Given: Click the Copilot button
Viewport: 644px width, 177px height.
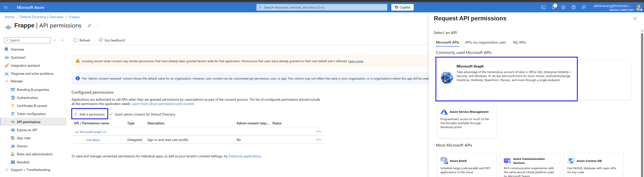Looking at the screenshot, I should pos(402,7).
